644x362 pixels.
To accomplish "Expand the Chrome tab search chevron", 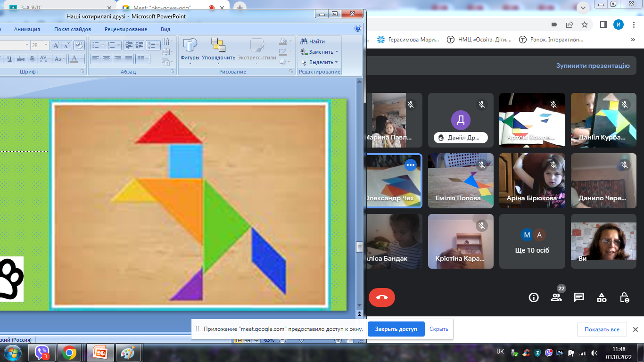I will coord(583,7).
